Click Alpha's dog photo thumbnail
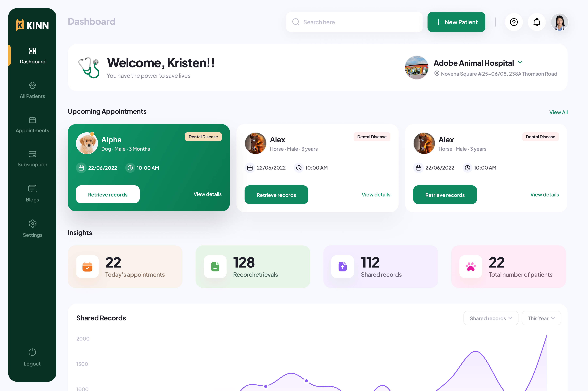588x391 pixels. [87, 143]
